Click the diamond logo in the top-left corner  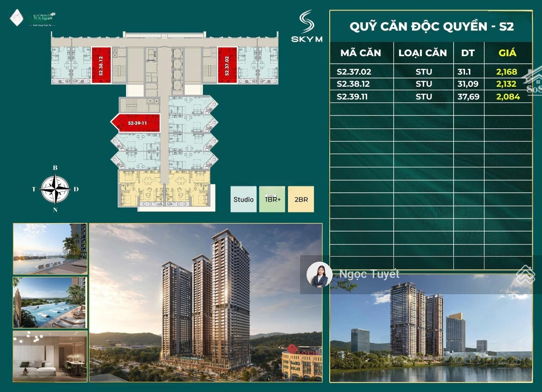click(17, 18)
